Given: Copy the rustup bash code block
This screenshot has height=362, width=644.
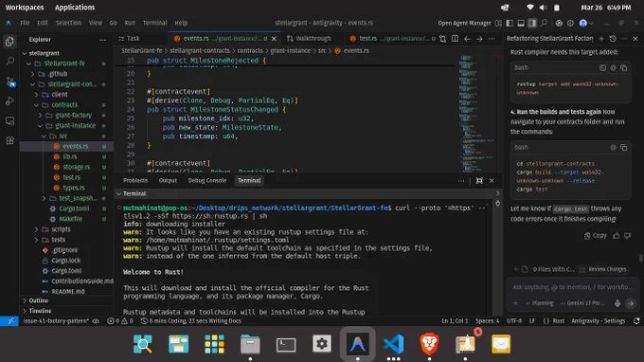Looking at the screenshot, I should (x=624, y=68).
